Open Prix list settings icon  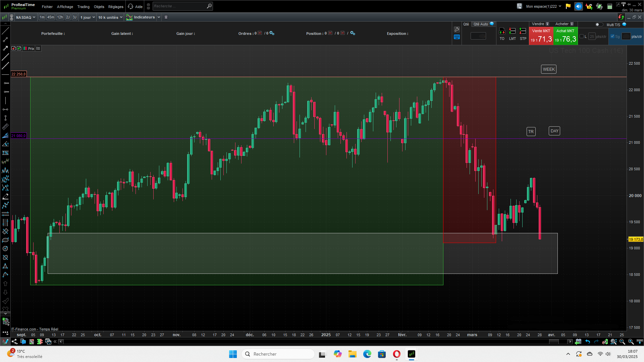(38, 49)
